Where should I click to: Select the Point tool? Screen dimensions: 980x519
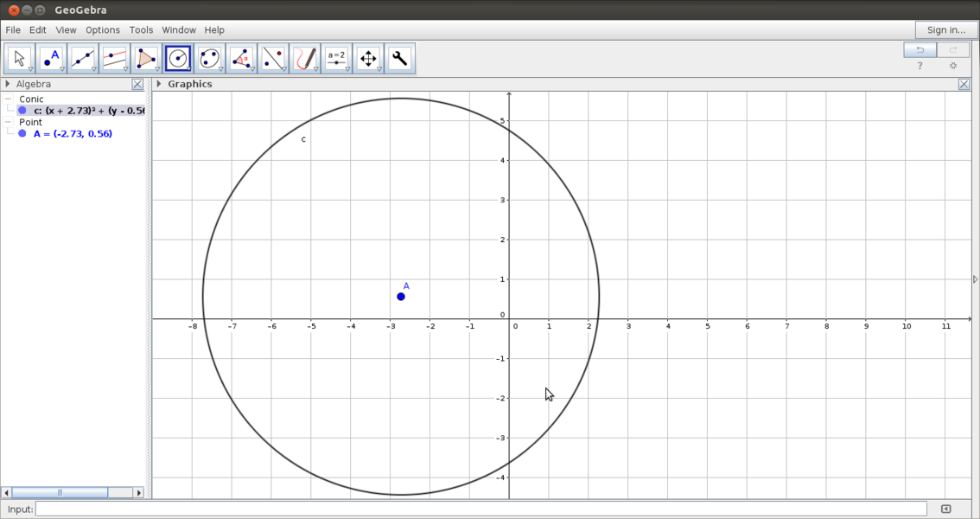coord(50,58)
